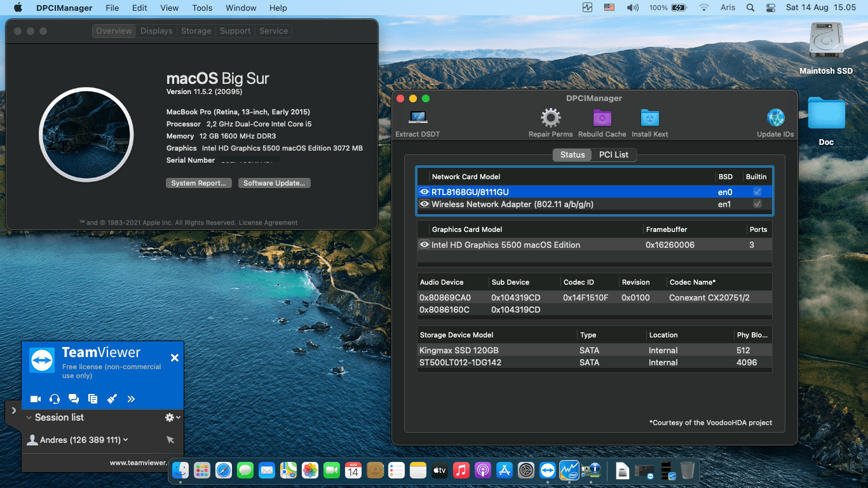Click the Rebuild Cache toolbar icon
Screen dimensions: 868x488
click(x=602, y=118)
